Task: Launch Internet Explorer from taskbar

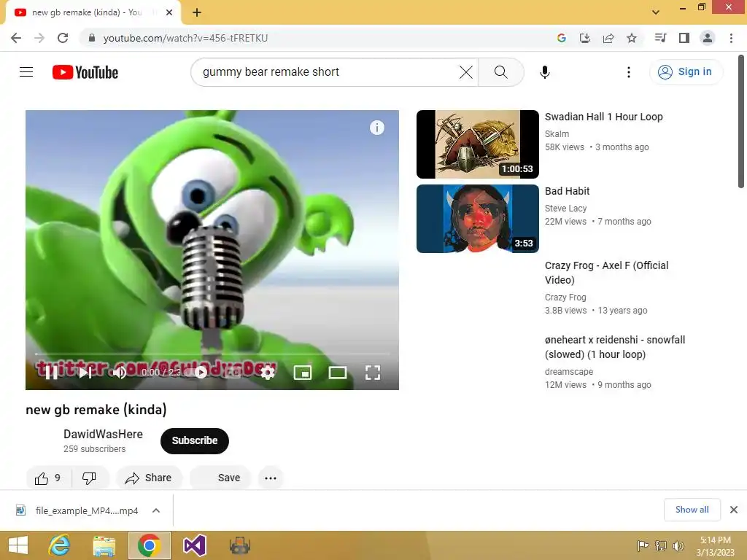Action: click(60, 545)
